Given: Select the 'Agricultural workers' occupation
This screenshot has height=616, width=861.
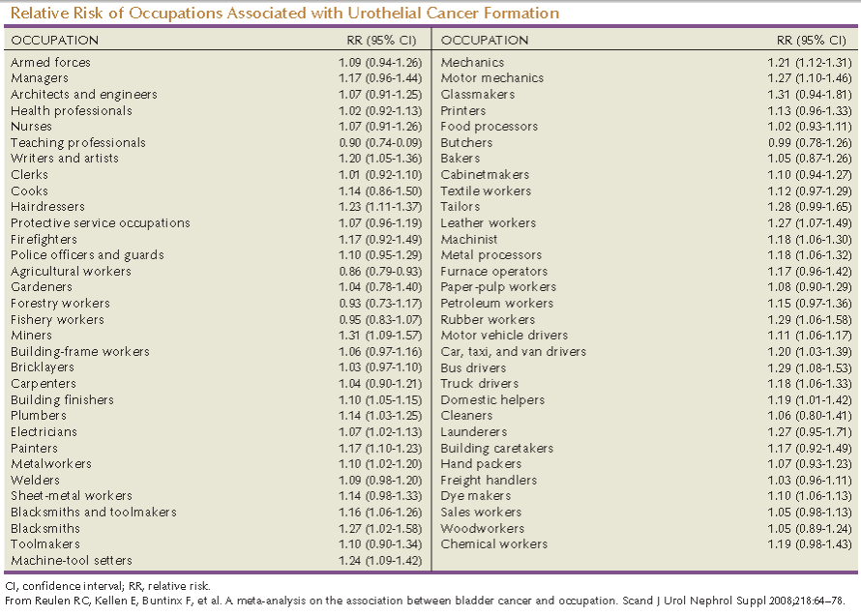Looking at the screenshot, I should (x=71, y=271).
